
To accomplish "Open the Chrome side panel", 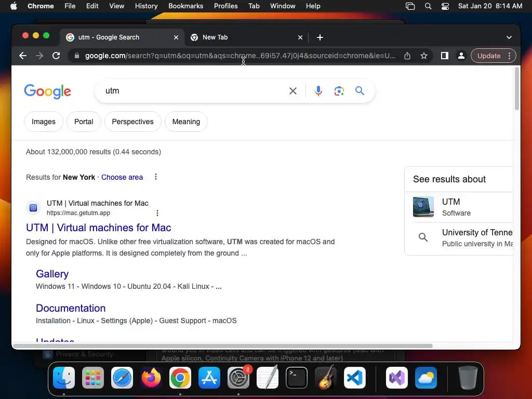I will coord(445,56).
